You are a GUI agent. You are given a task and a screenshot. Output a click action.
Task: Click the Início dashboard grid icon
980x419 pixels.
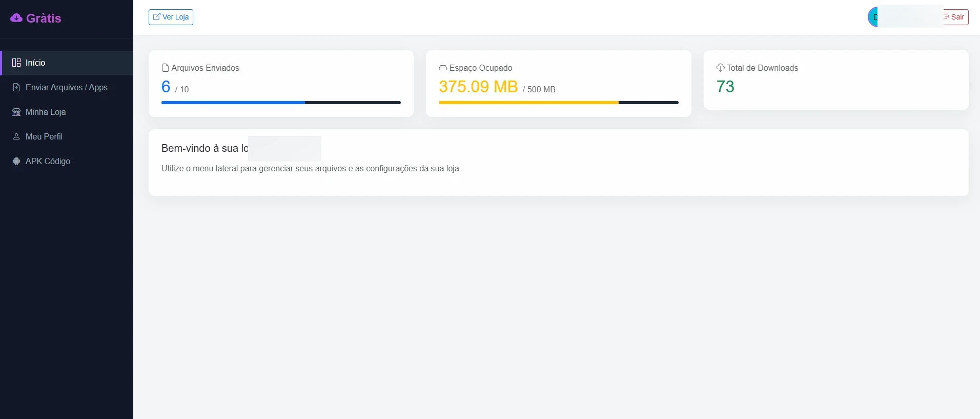[16, 63]
